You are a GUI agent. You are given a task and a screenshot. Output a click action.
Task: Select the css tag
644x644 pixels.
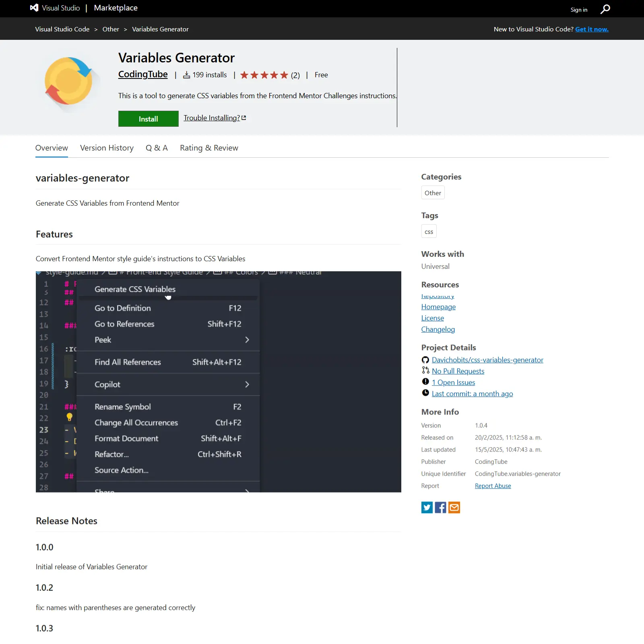point(429,231)
